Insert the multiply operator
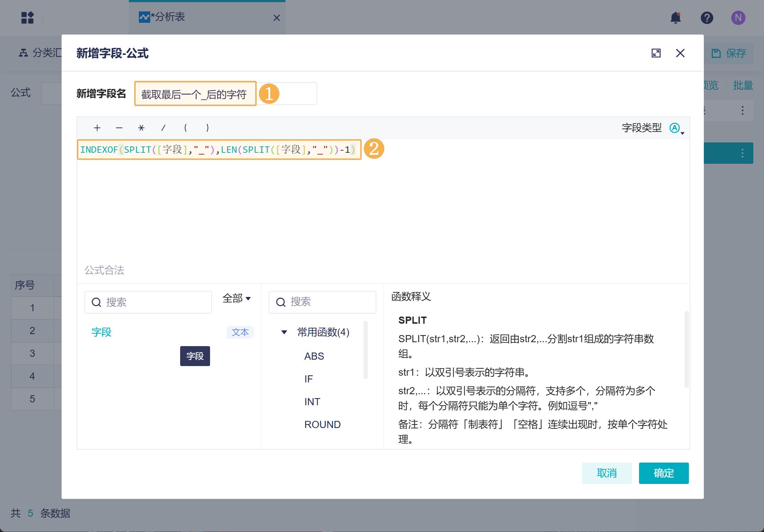The height and width of the screenshot is (532, 764). point(141,128)
